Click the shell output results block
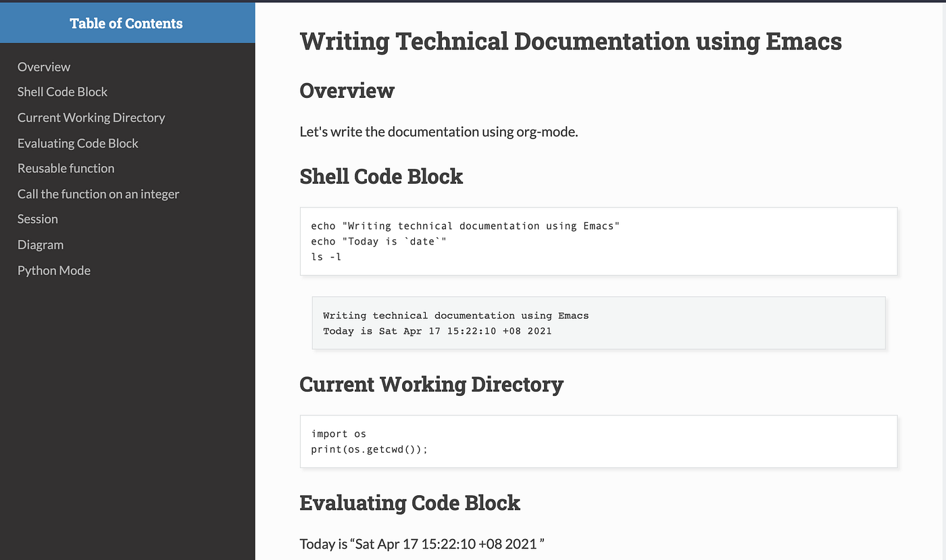The height and width of the screenshot is (560, 946). click(598, 323)
